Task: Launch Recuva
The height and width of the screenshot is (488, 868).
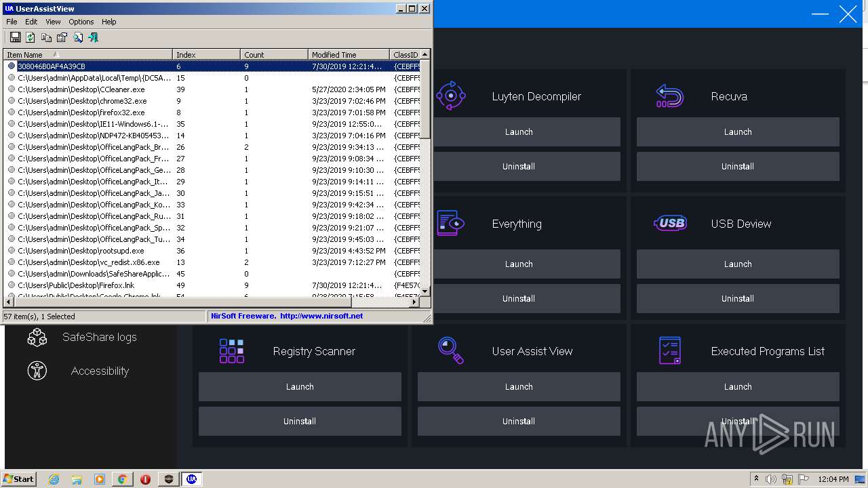Action: pos(738,132)
